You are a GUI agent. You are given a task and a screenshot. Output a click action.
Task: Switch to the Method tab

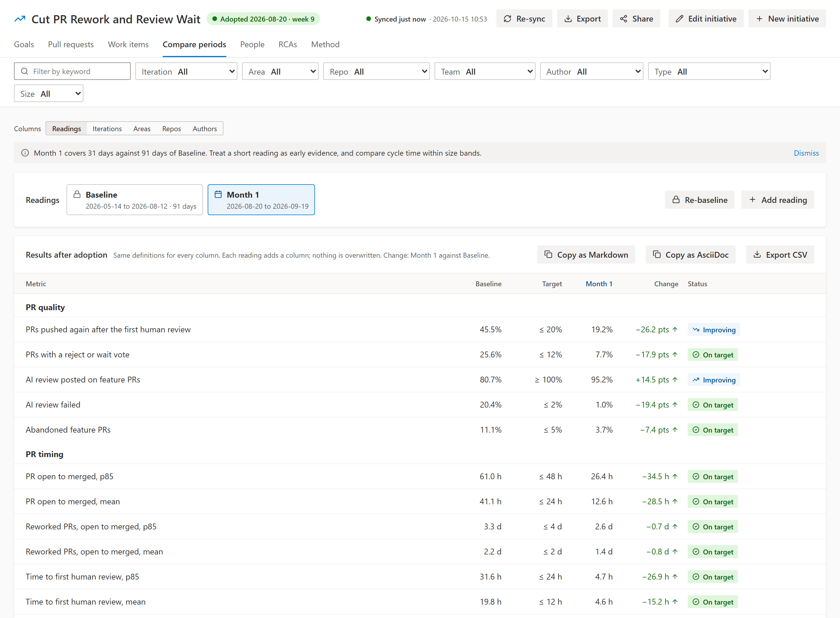pos(325,45)
